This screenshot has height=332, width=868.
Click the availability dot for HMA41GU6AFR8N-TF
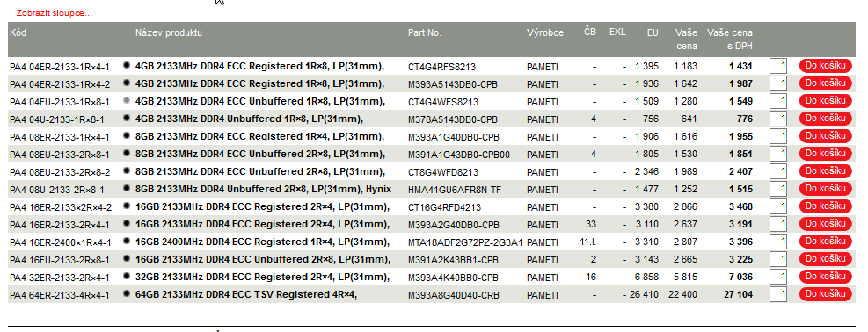click(x=127, y=189)
